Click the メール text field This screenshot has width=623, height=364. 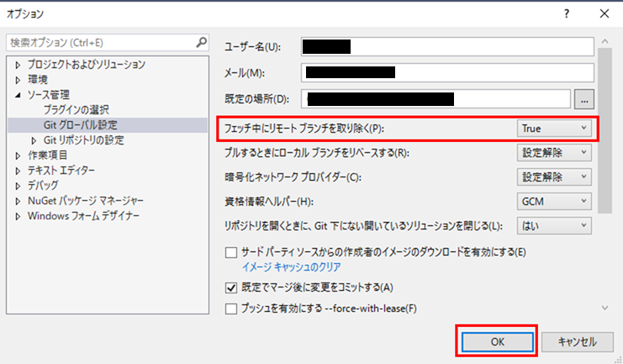[x=447, y=73]
